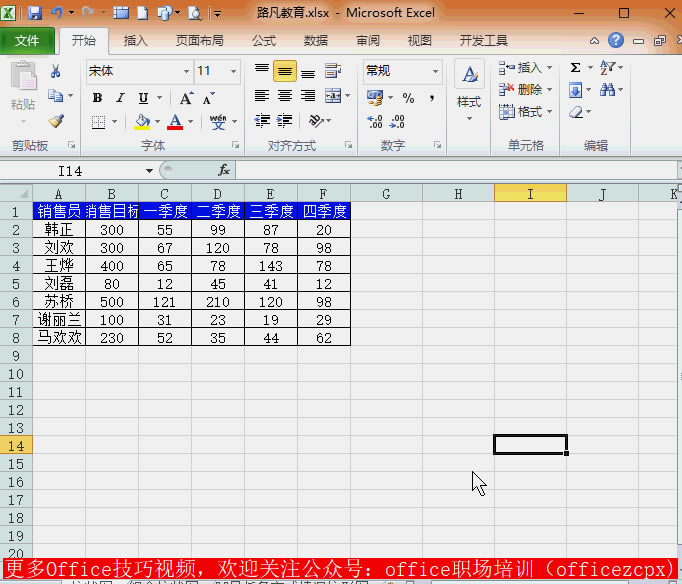Click the Insert Function fx icon
Image resolution: width=682 pixels, height=584 pixels.
pyautogui.click(x=224, y=171)
